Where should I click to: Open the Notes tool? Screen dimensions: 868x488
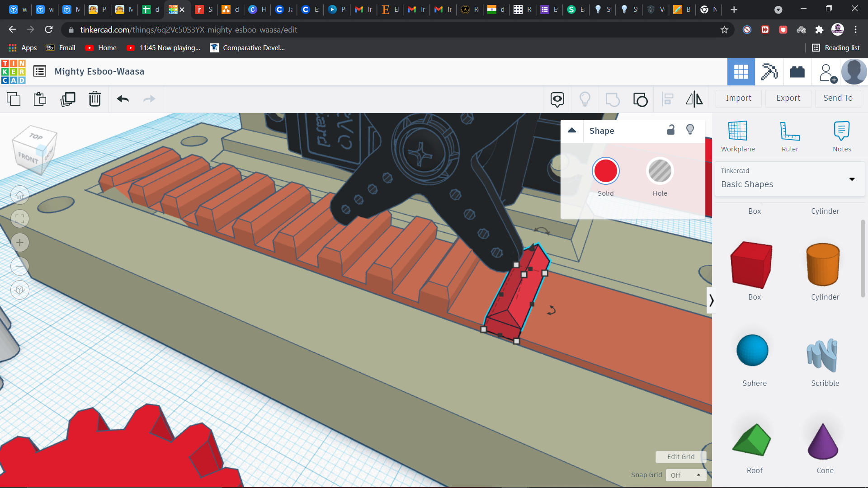coord(842,136)
